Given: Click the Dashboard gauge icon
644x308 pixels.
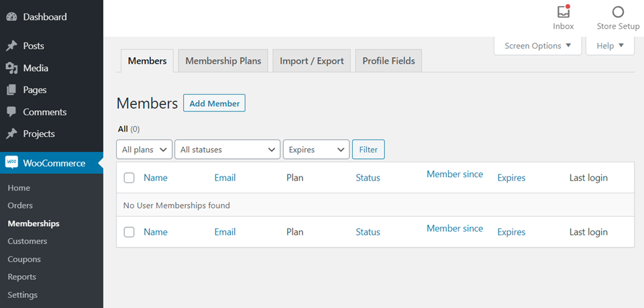Looking at the screenshot, I should [x=11, y=17].
